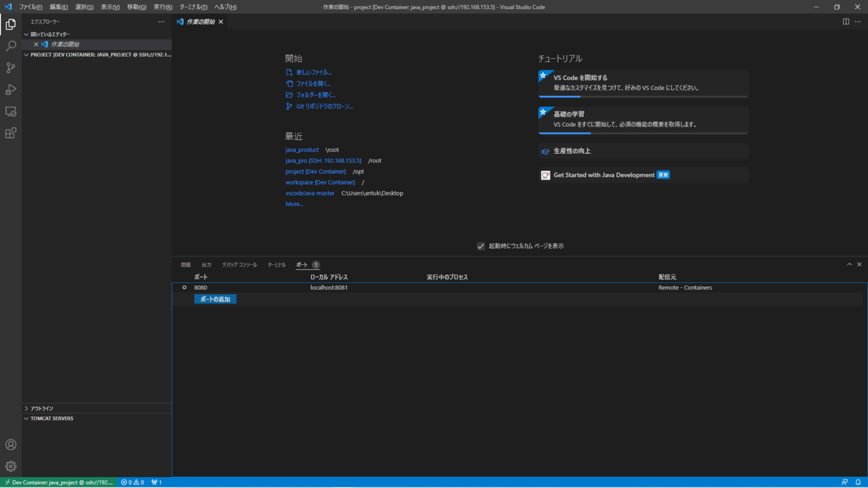Open the Manage settings gear icon

point(11,465)
